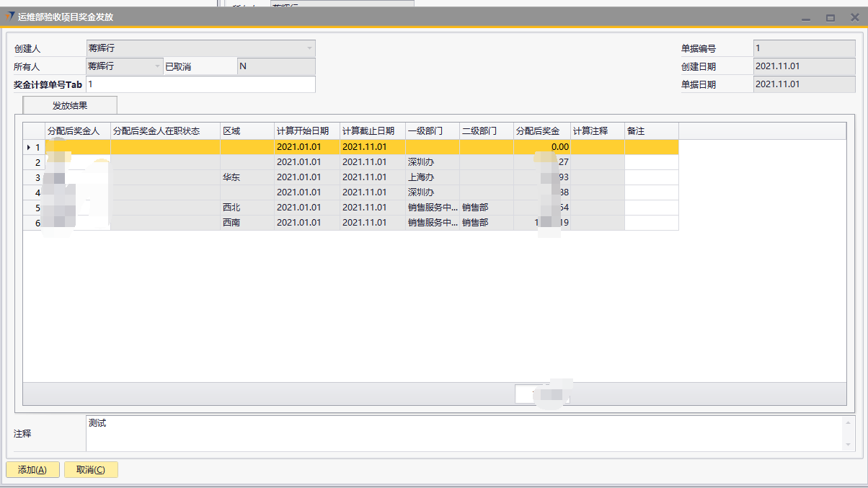Expand the 所有人 dropdown arrow

pos(158,66)
